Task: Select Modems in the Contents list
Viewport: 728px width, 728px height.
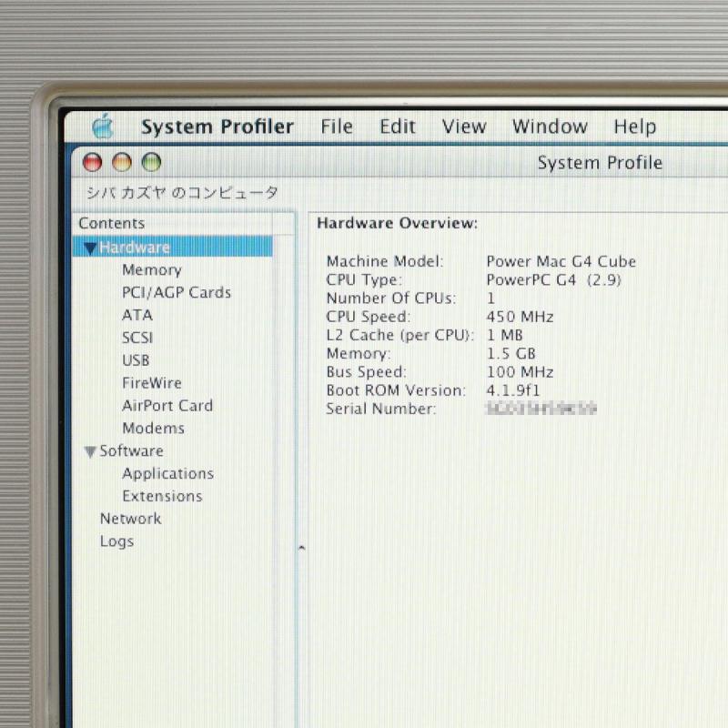Action: (153, 428)
